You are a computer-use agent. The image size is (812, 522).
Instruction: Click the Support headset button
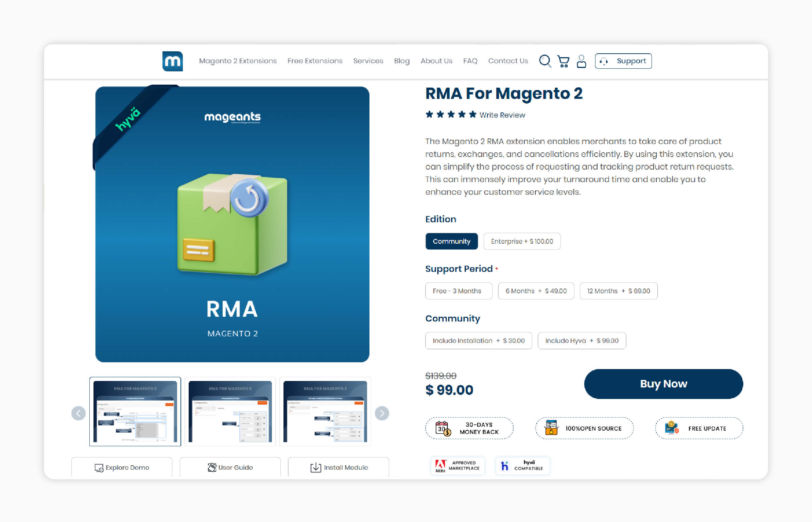click(x=623, y=61)
